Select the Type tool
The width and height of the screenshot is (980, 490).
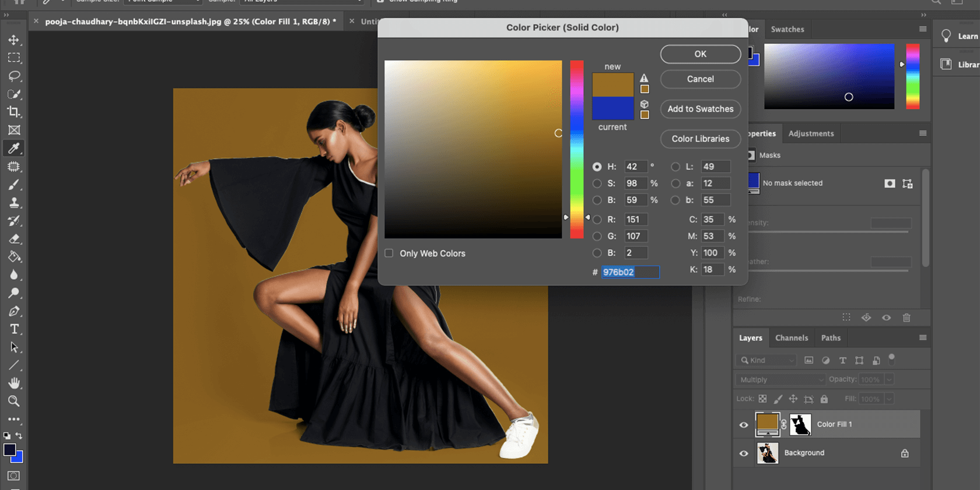14,329
